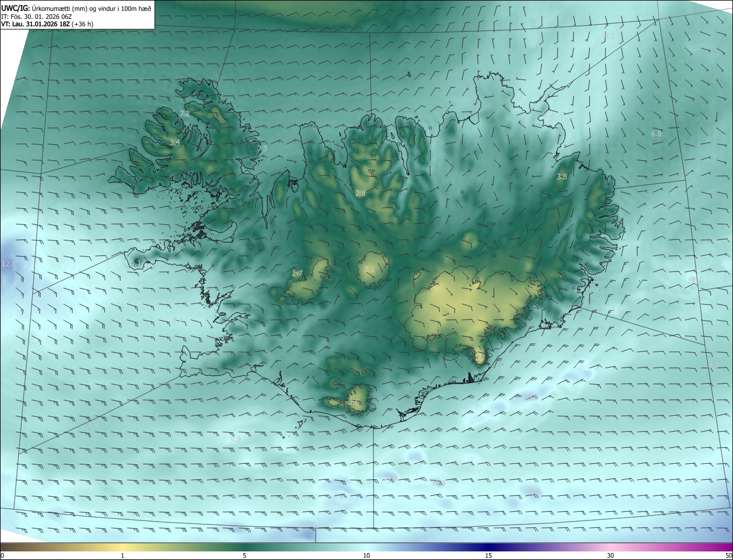Click the 7.2 value on the Westfjords
This screenshot has width=733, height=560.
[184, 114]
